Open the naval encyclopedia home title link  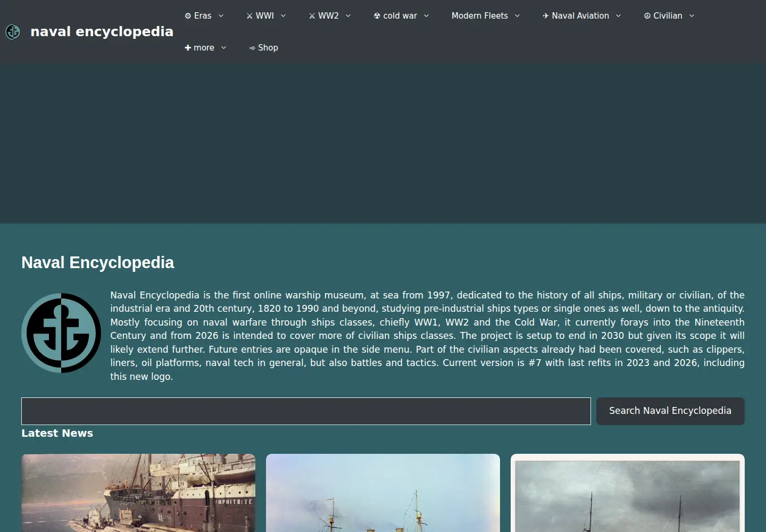[102, 32]
